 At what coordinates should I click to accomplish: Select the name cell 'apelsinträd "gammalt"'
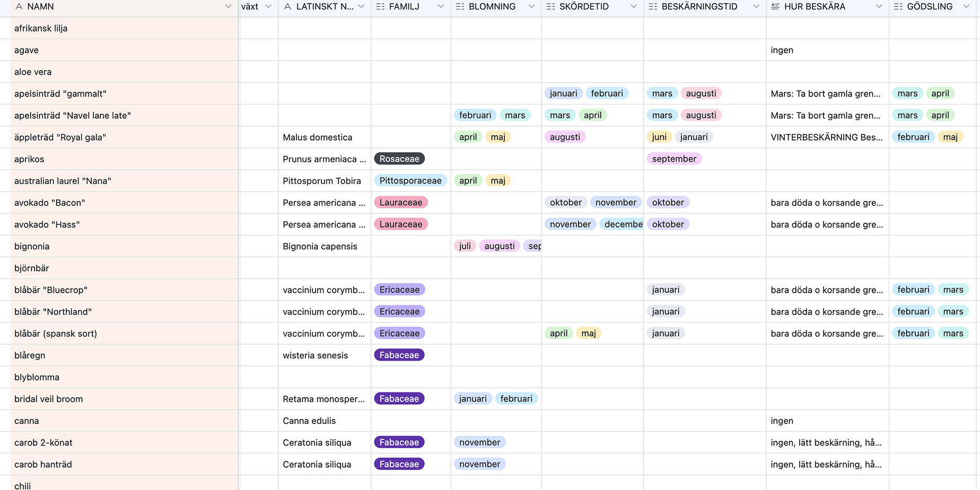[124, 93]
